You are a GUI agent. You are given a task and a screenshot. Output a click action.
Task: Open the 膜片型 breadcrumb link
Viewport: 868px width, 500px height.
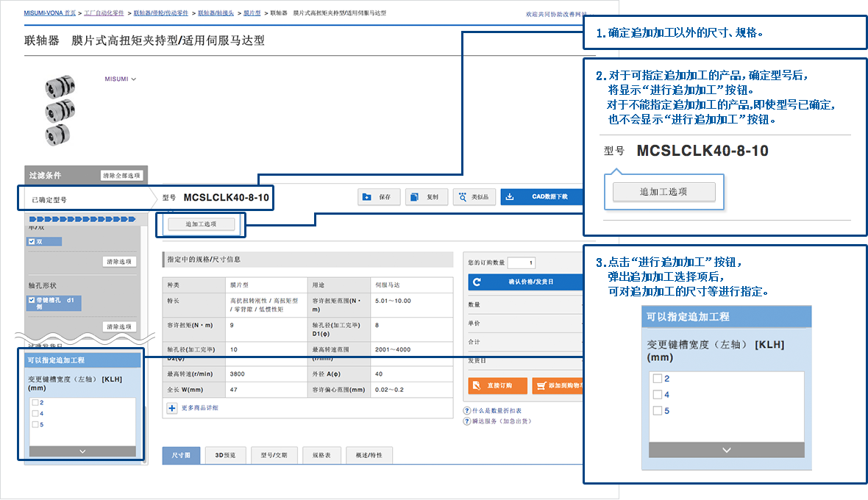pos(252,12)
